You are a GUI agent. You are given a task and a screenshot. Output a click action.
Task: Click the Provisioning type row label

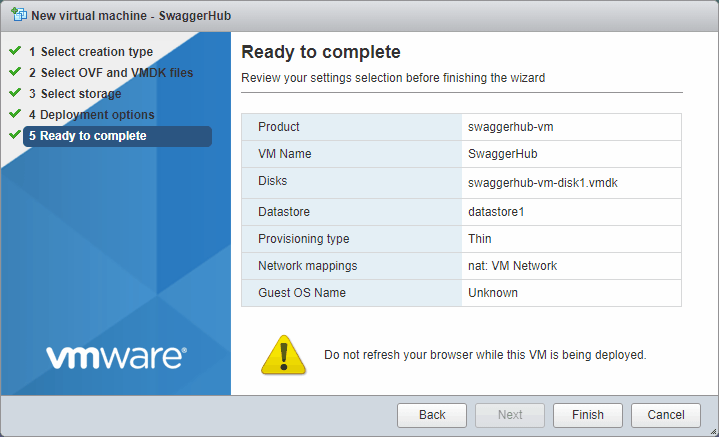pyautogui.click(x=303, y=239)
